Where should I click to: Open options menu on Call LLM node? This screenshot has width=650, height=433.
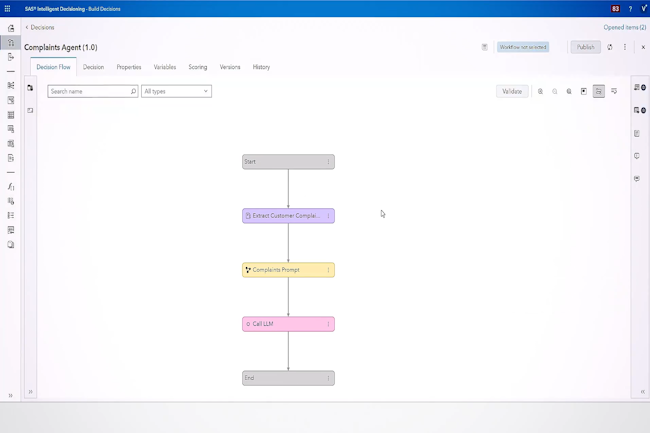coord(328,324)
